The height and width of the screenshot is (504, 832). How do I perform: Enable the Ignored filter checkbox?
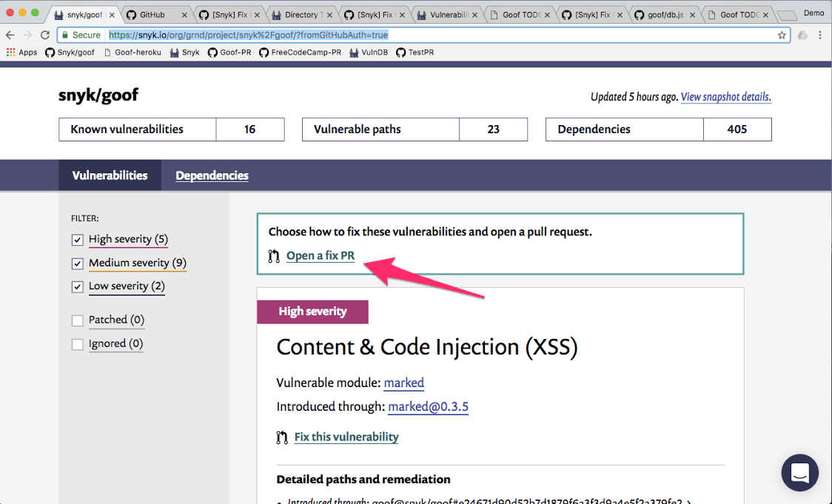(77, 344)
